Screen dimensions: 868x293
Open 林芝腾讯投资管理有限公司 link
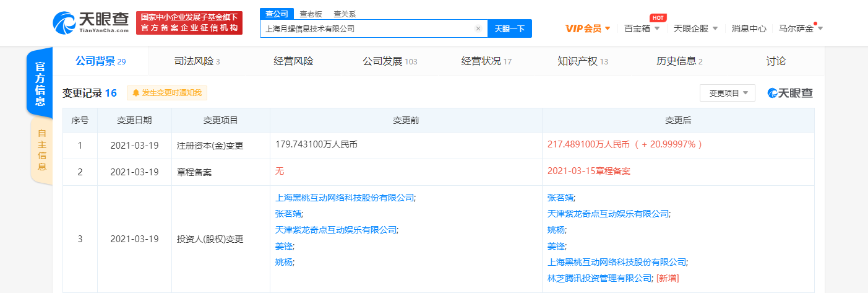[x=600, y=278]
